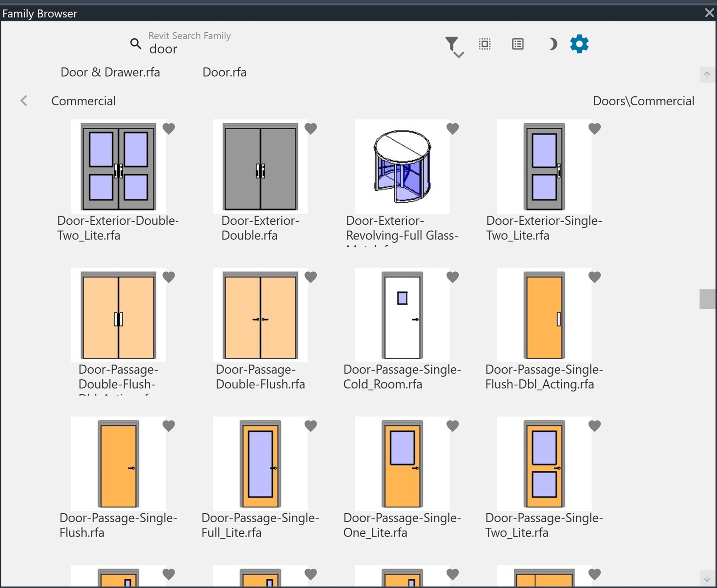Image resolution: width=717 pixels, height=588 pixels.
Task: Switch to list view icon
Action: pyautogui.click(x=518, y=44)
